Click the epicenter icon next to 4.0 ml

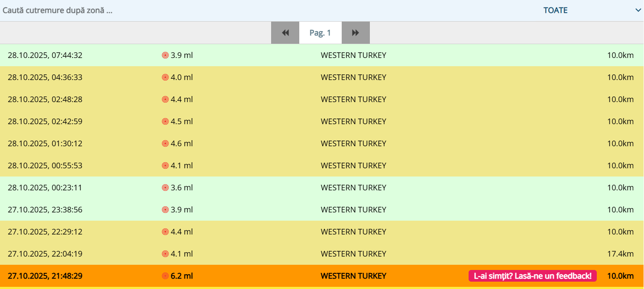tap(165, 77)
